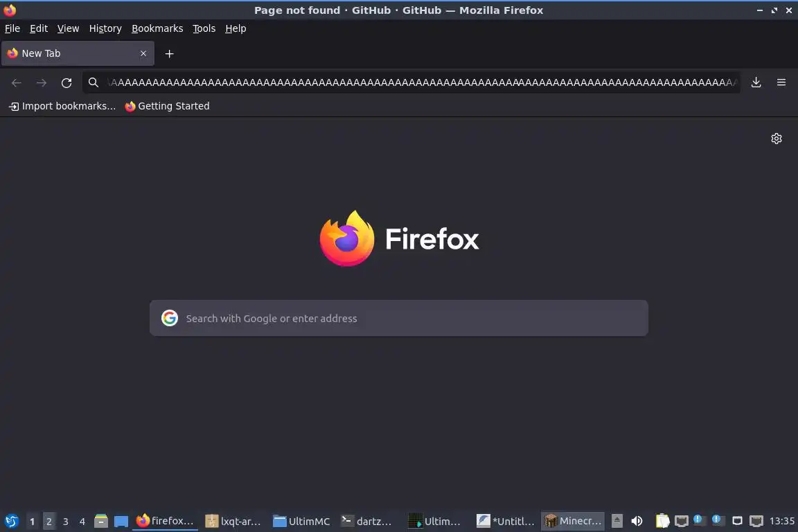This screenshot has height=532, width=798.
Task: Open the Bookmarks menu
Action: [x=157, y=28]
